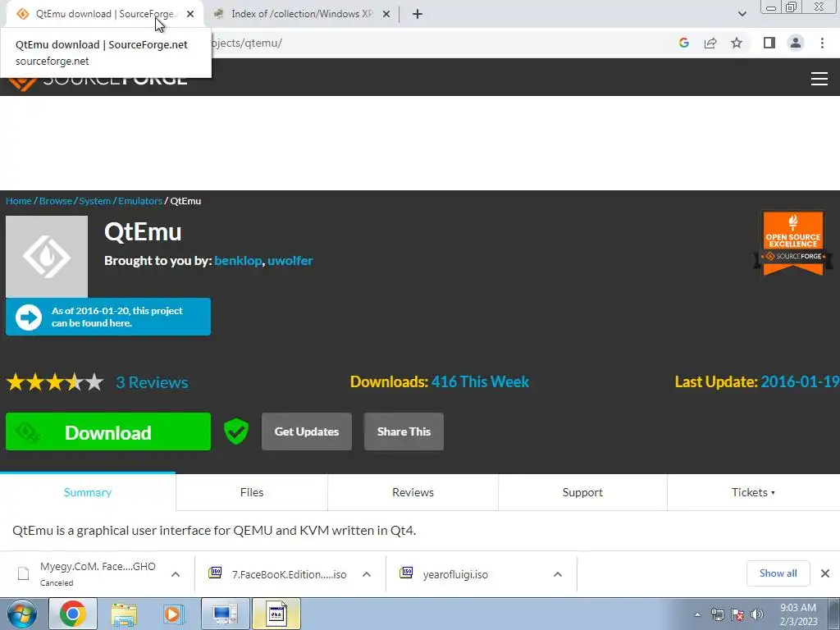Open the Chrome profile avatar
This screenshot has height=630, width=840.
(796, 43)
